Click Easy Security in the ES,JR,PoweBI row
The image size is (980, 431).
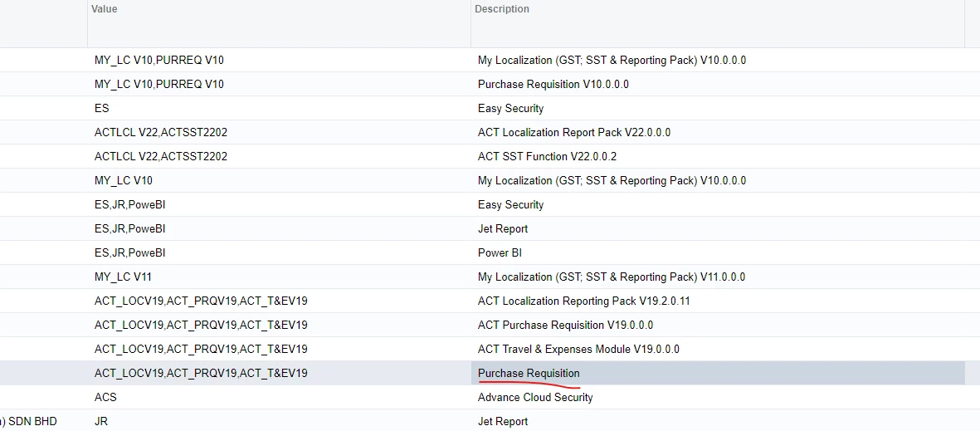pyautogui.click(x=718, y=204)
